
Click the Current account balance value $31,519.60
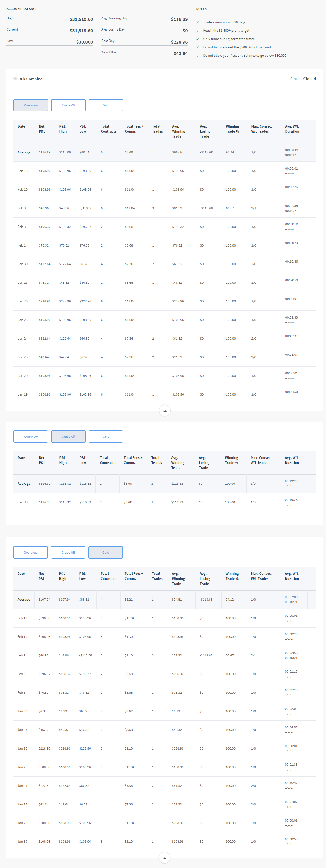click(81, 31)
